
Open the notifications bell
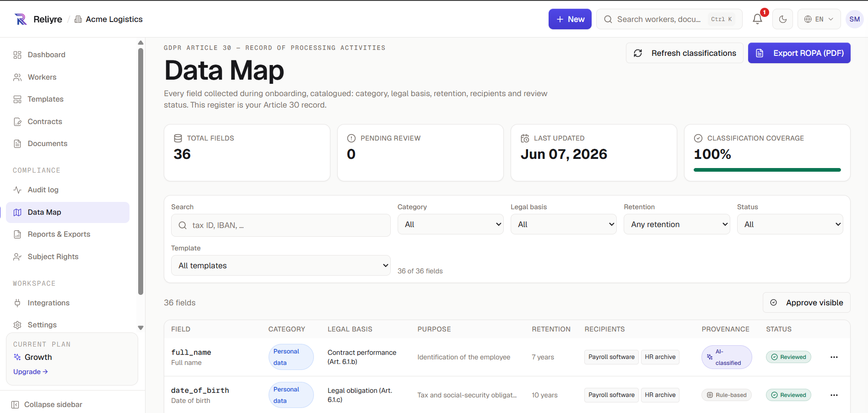(x=758, y=19)
